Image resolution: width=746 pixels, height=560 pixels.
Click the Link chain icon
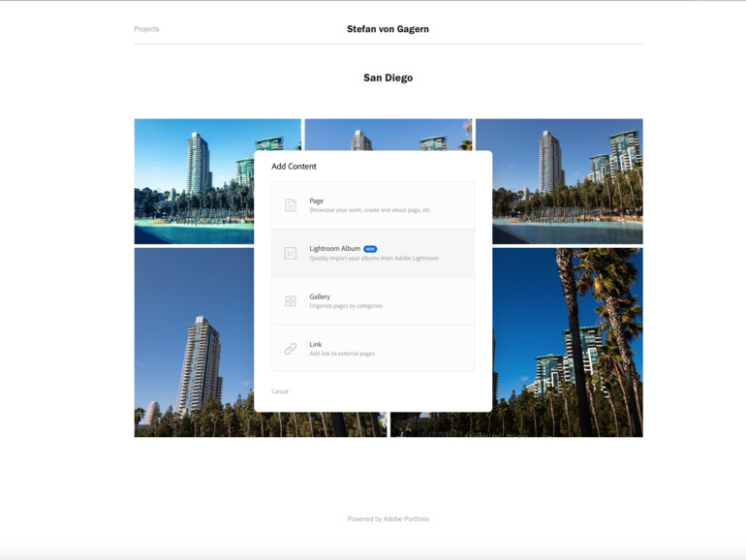(291, 349)
